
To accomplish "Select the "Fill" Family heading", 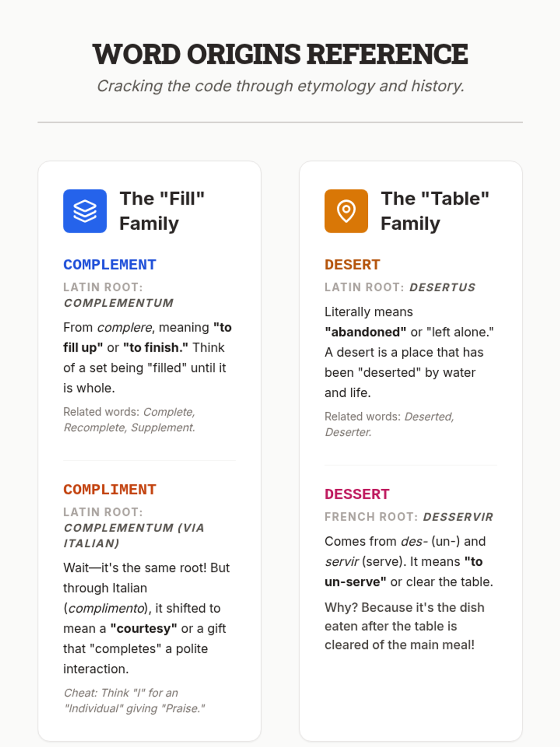I will [x=162, y=211].
